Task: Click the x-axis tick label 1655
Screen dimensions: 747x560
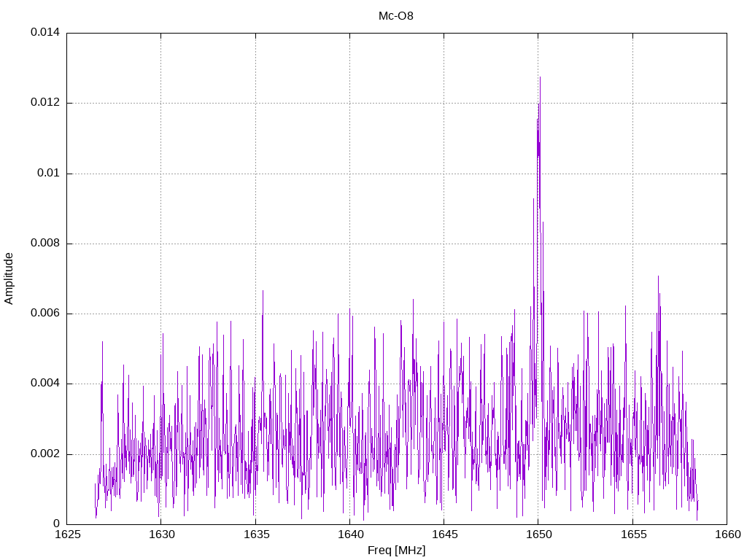Action: pos(633,534)
